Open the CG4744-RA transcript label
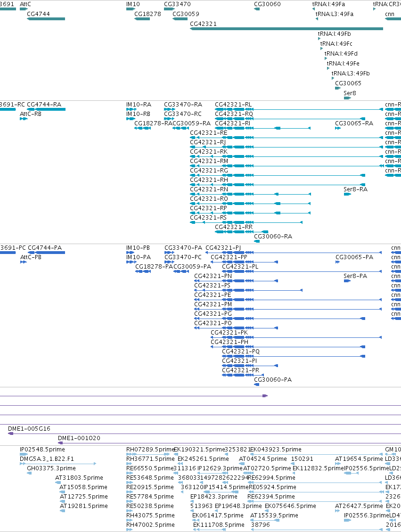 point(44,105)
